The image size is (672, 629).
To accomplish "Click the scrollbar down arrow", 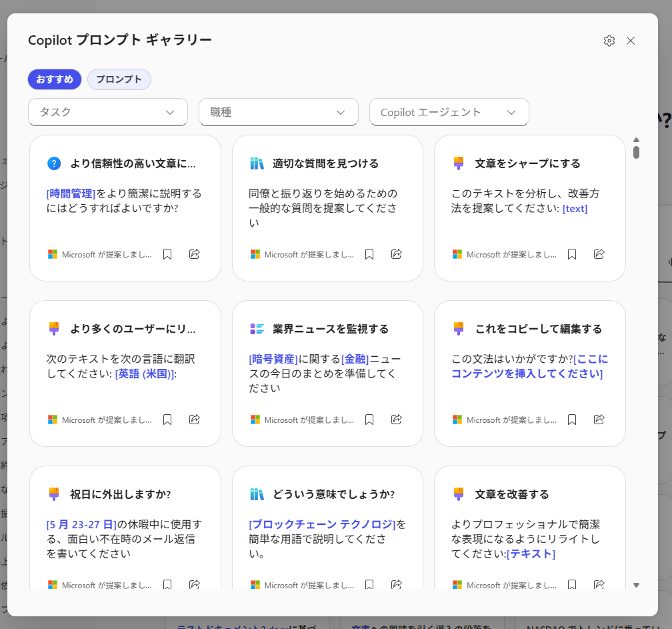I will point(636,585).
